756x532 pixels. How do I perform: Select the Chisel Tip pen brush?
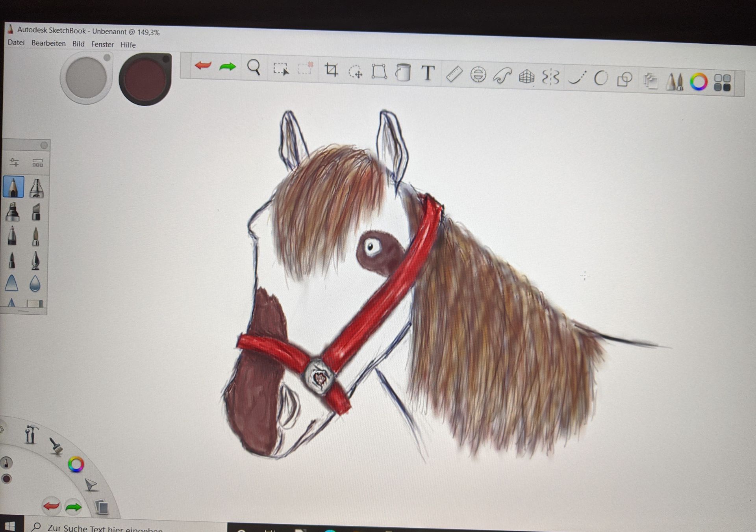(36, 212)
